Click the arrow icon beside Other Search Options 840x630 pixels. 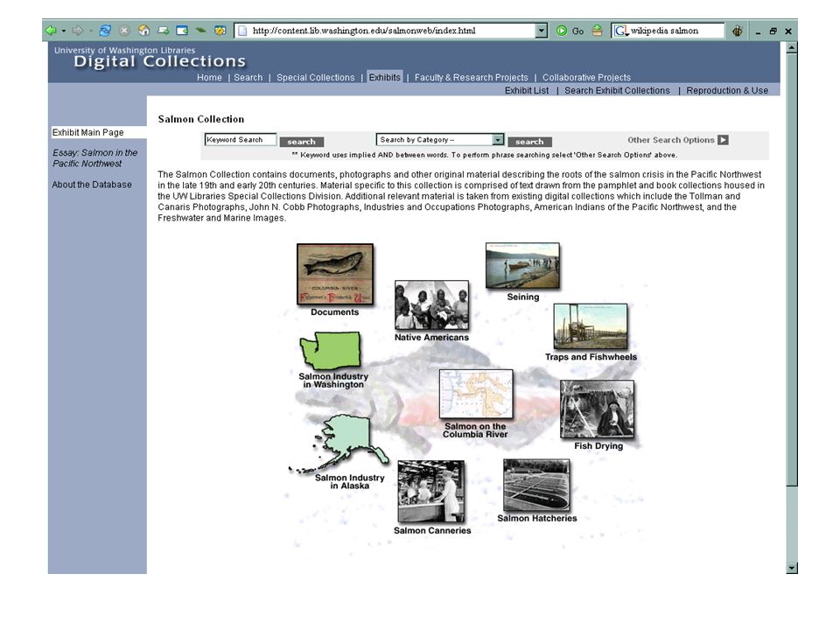[724, 140]
